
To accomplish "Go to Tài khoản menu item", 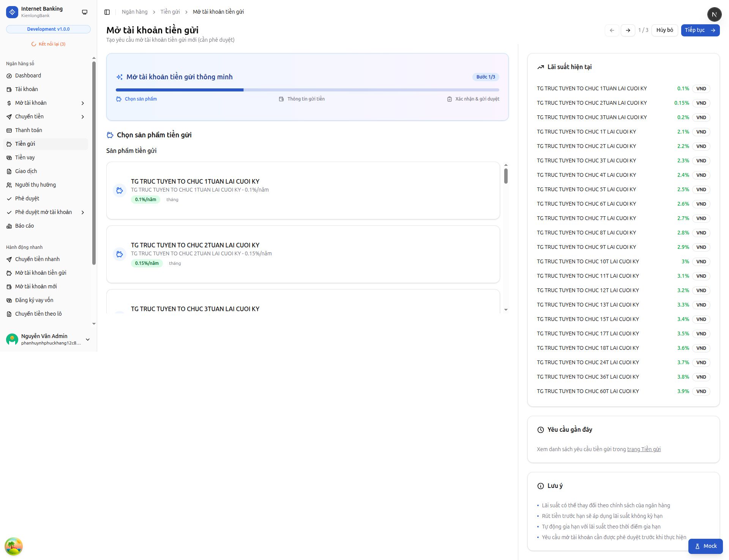I will pos(46,90).
